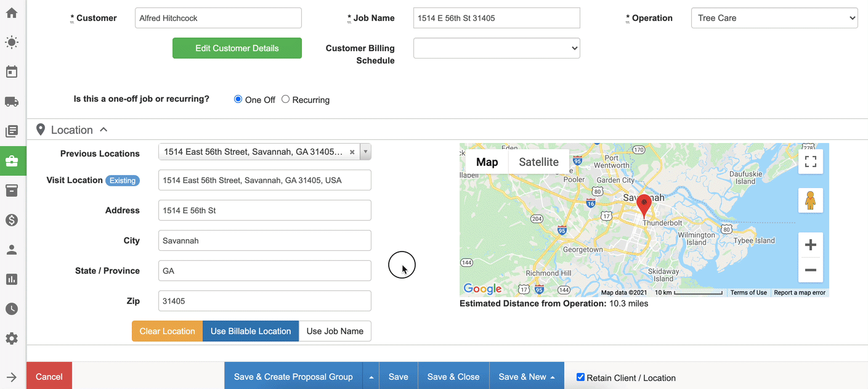868x389 pixels.
Task: Open the Previous Locations dropdown arrow
Action: 365,152
